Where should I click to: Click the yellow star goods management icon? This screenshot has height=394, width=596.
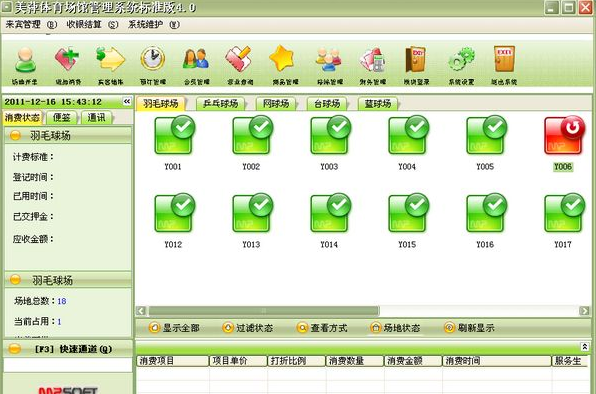pyautogui.click(x=282, y=59)
